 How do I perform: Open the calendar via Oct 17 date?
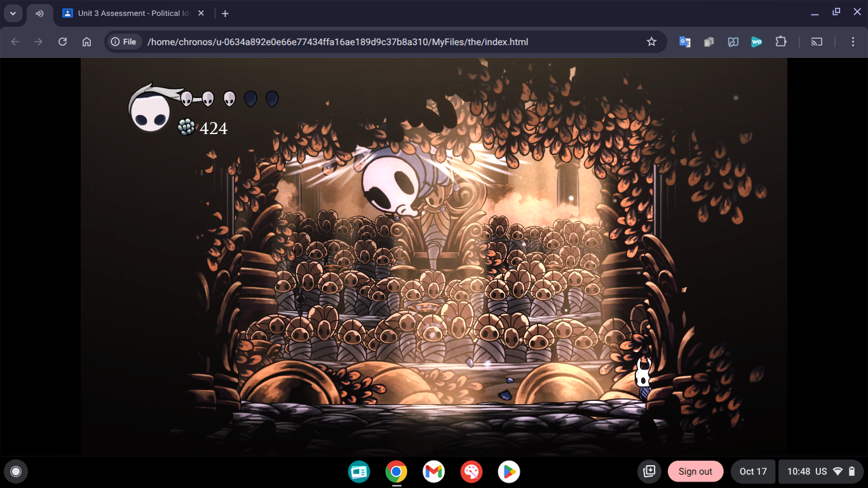753,471
